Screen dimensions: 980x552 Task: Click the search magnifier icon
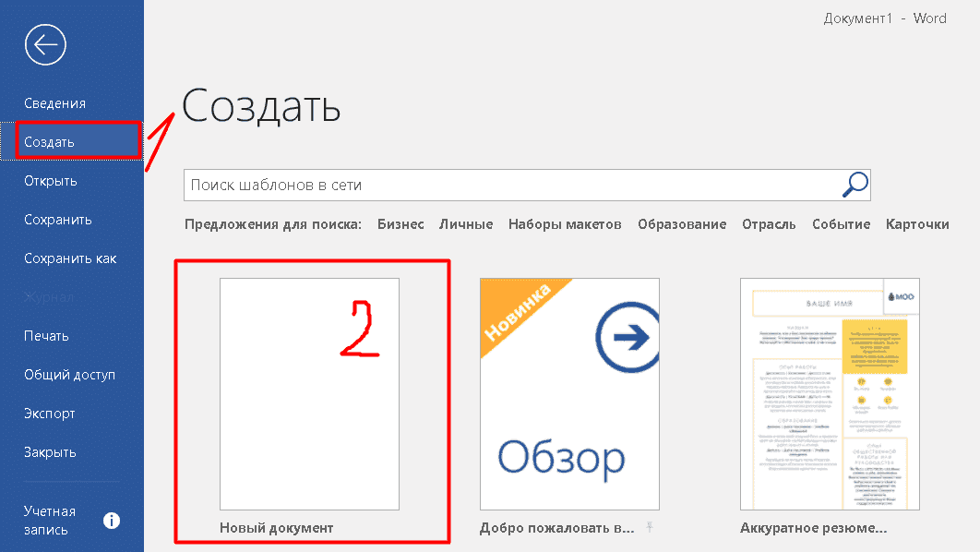click(x=854, y=185)
